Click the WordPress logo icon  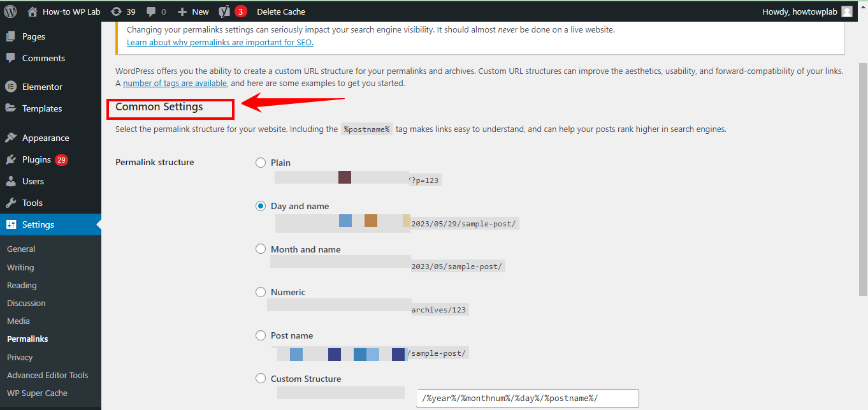(10, 11)
